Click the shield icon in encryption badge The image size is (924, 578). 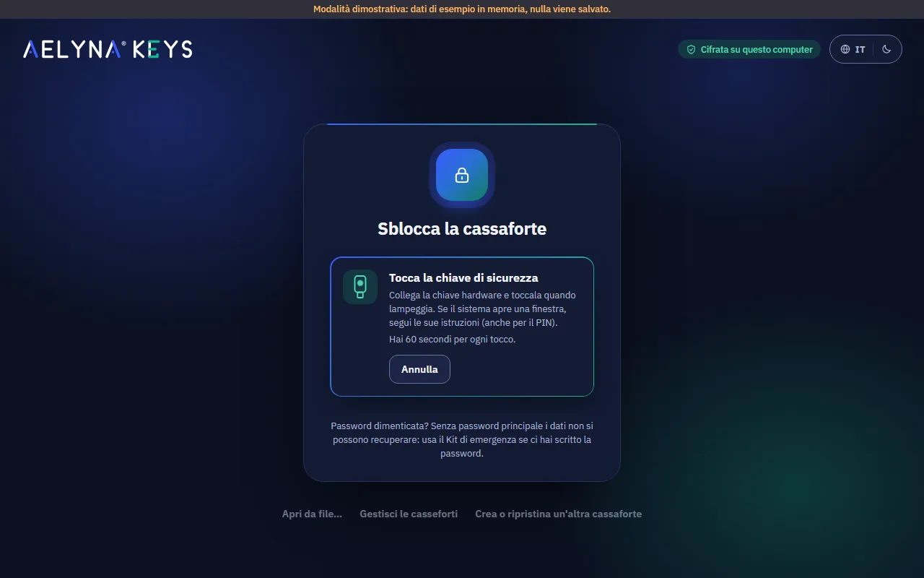tap(691, 50)
